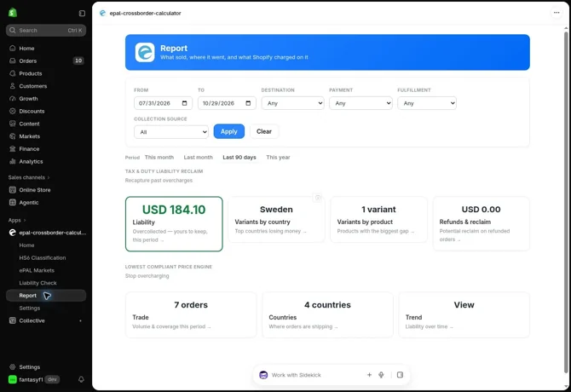This screenshot has width=571, height=392.
Task: Open the Payment dropdown
Action: (360, 103)
